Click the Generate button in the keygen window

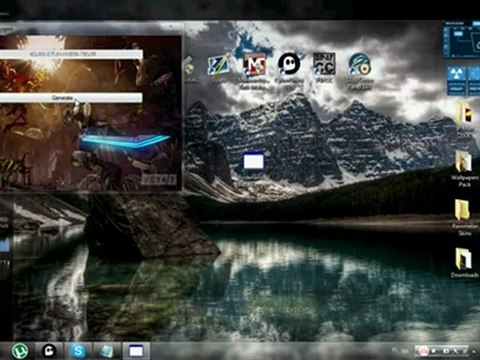(71, 98)
